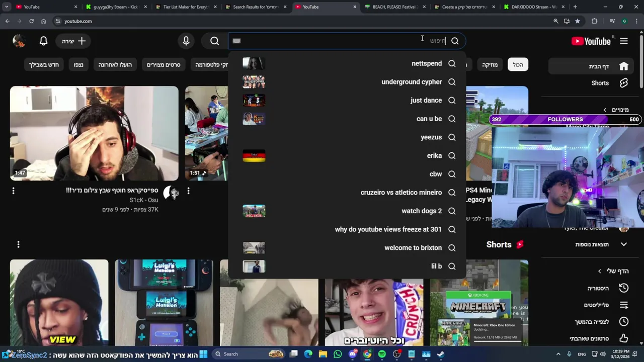Select the 'נצפו' filter chip
The width and height of the screenshot is (644, 362).
[78, 65]
